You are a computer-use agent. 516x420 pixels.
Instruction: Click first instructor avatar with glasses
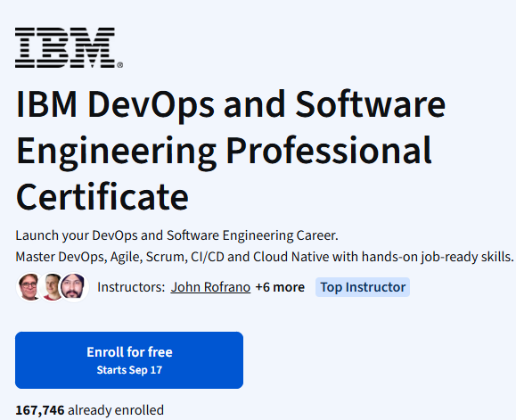click(29, 287)
